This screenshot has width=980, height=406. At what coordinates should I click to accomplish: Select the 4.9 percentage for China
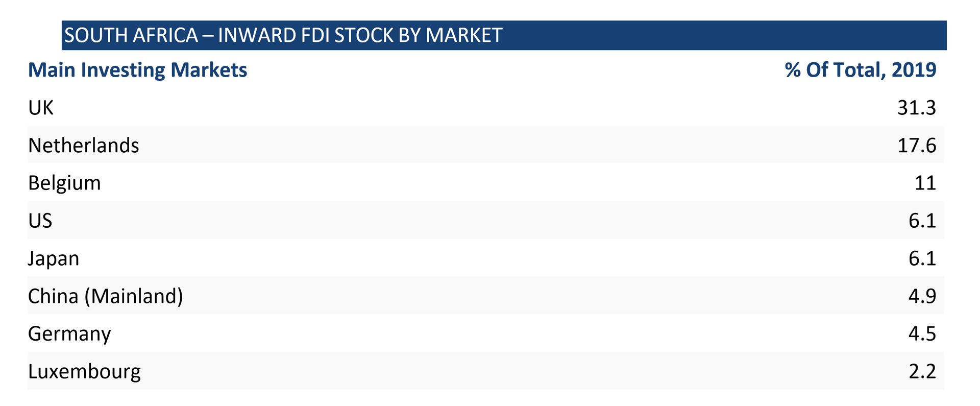[922, 296]
